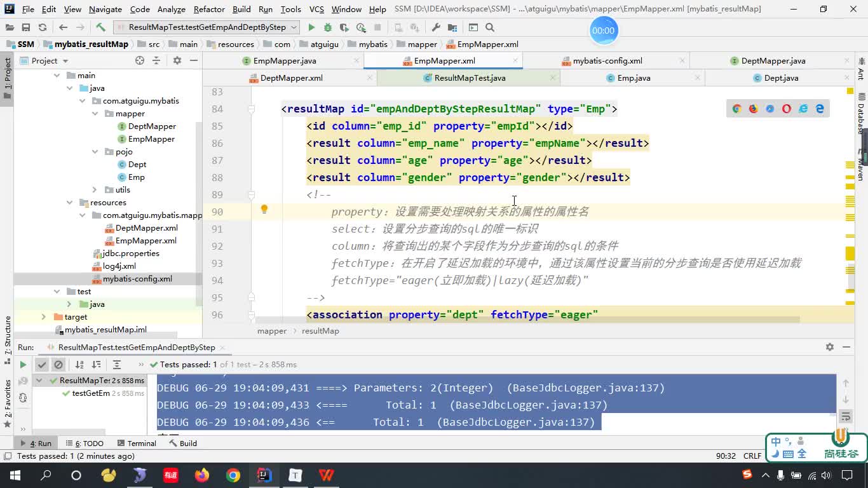
Task: Toggle Show Ignored tests button
Action: (58, 365)
